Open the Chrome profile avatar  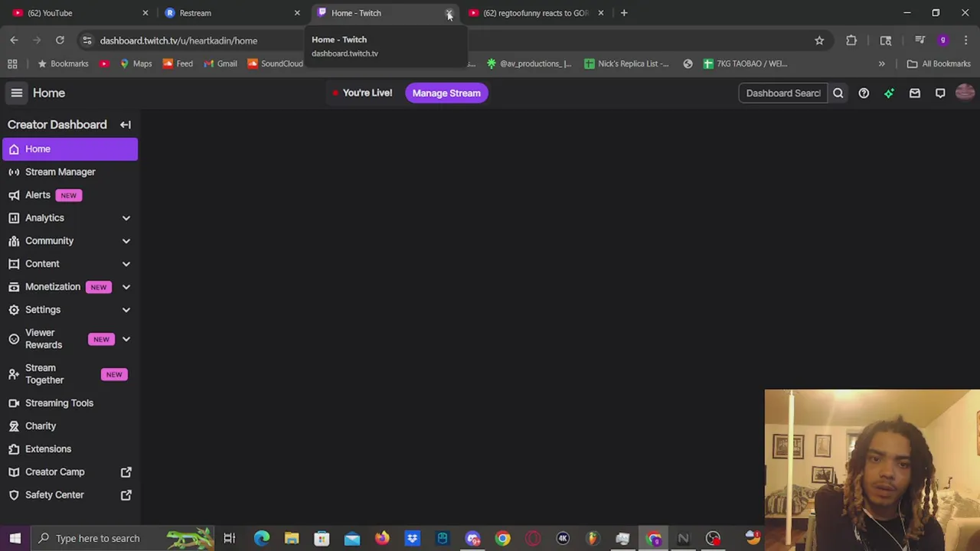[x=942, y=41]
